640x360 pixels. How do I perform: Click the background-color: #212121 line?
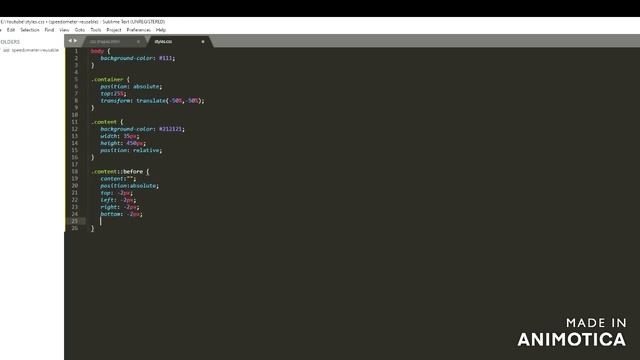click(142, 129)
